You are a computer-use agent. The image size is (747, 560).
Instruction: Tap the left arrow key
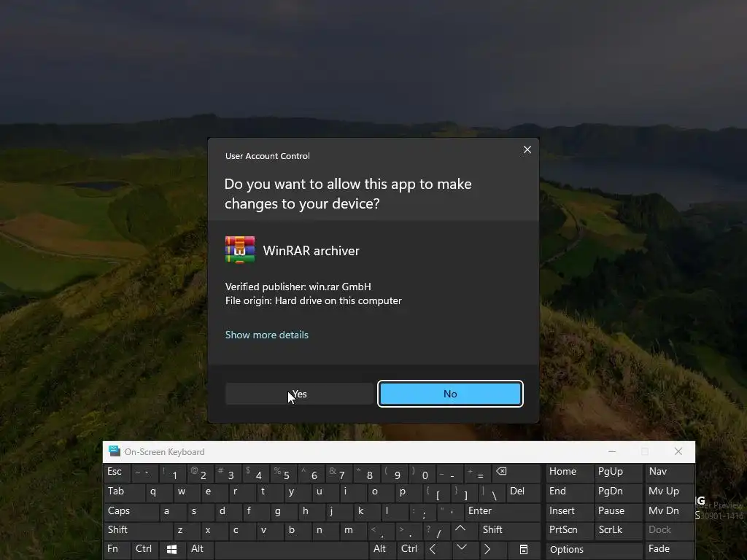pos(437,550)
